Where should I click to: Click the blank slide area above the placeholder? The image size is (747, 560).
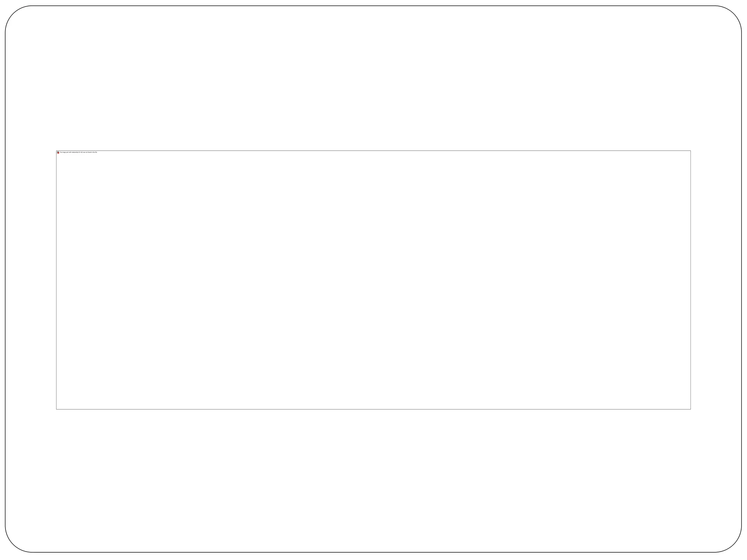(x=373, y=78)
